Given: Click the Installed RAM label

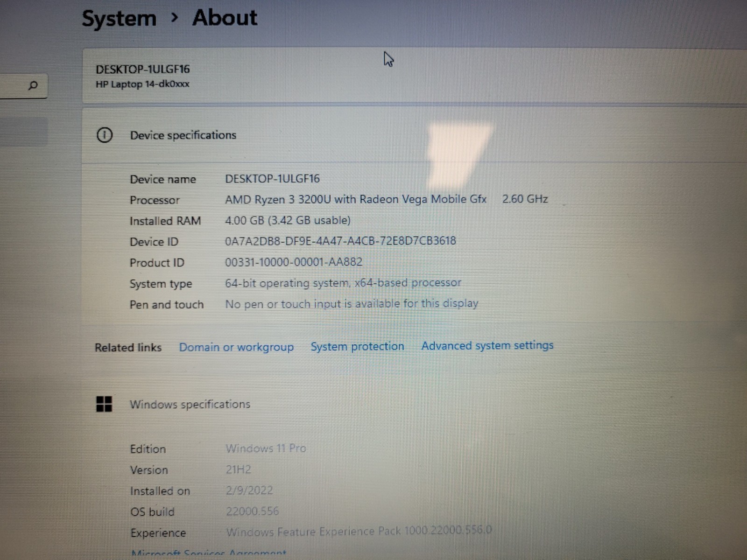Looking at the screenshot, I should click(x=165, y=221).
